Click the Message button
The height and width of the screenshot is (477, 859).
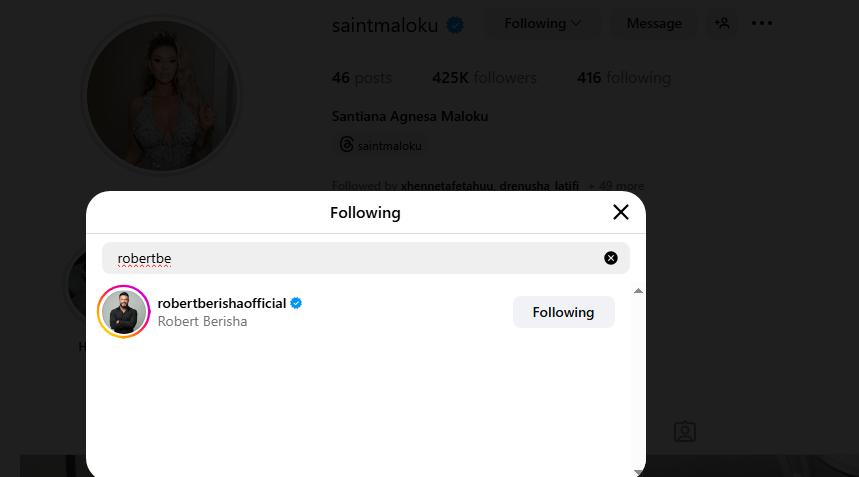[654, 23]
